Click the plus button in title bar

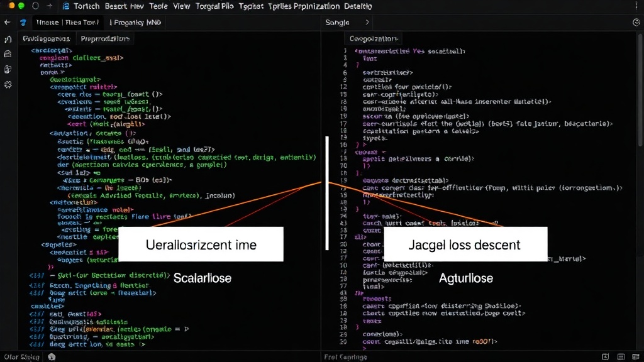click(49, 6)
